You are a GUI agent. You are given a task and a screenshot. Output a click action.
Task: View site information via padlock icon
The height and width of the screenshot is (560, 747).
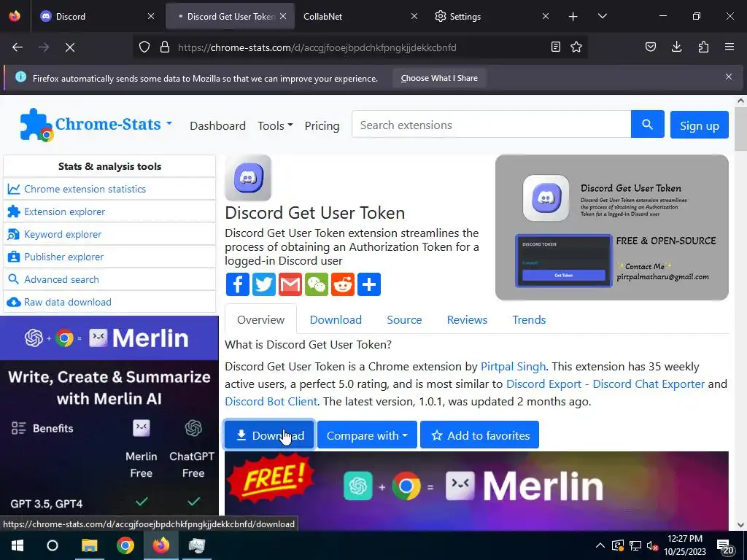point(165,47)
